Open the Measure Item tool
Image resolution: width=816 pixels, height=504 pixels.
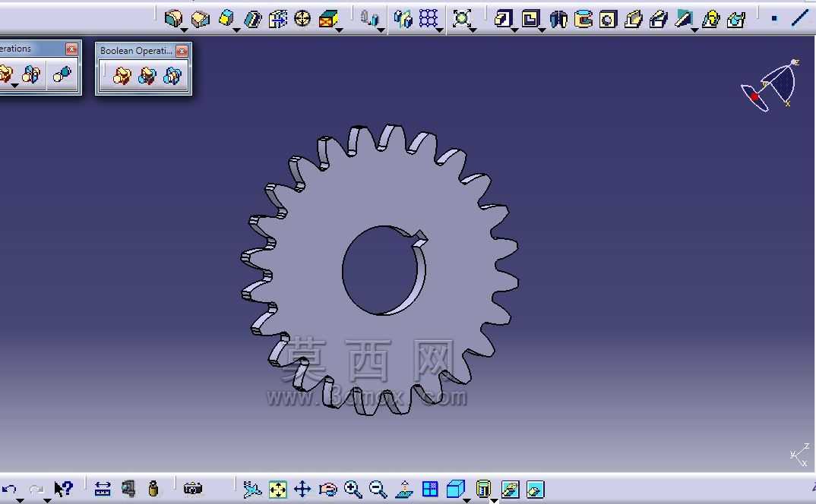(128, 489)
